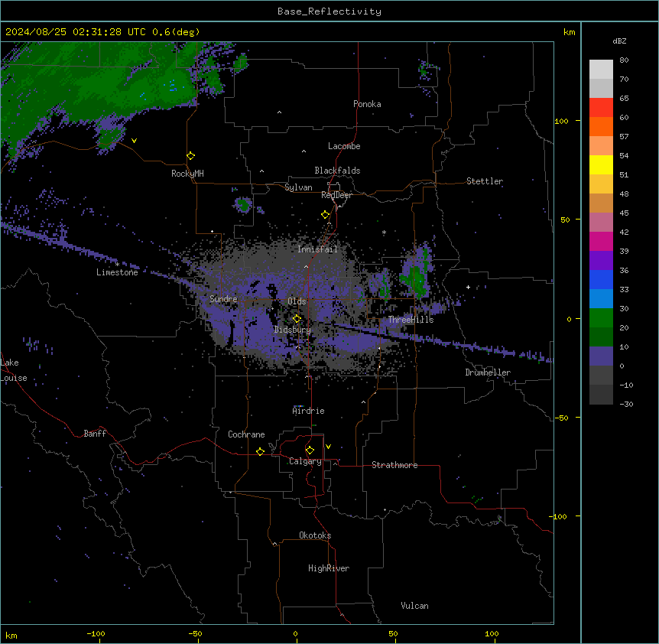The width and height of the screenshot is (659, 644).
Task: Click the yellow diamond marker above RockyMH
Action: (x=191, y=156)
